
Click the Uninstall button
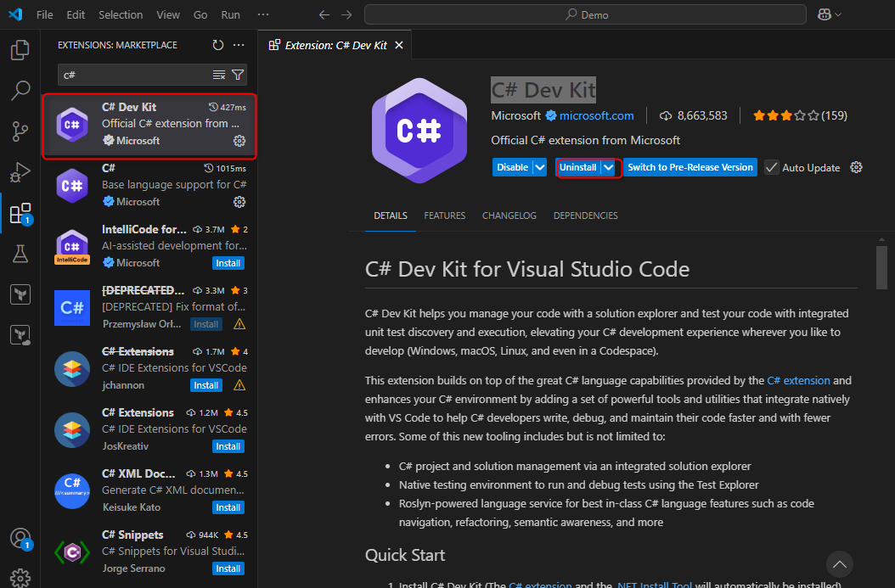(578, 167)
